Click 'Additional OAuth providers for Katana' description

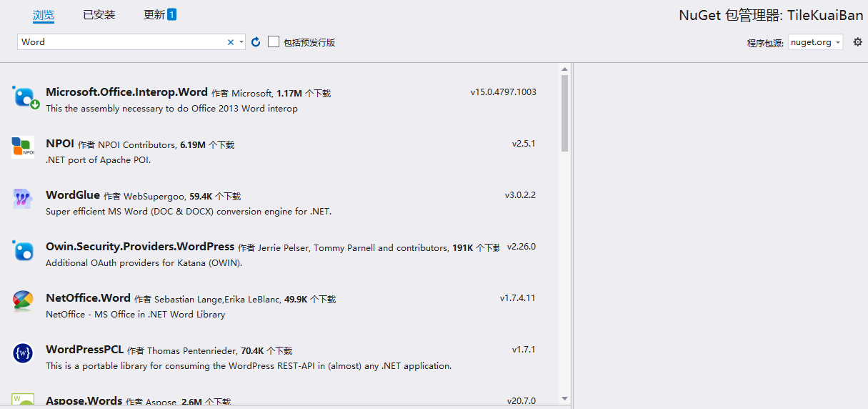pyautogui.click(x=144, y=263)
